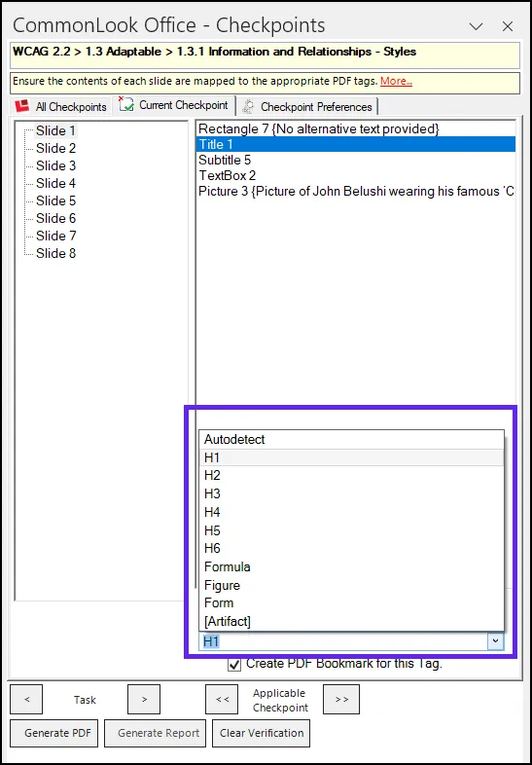Screen dimensions: 532x765
Task: Click the Generate Report button
Action: pyautogui.click(x=155, y=733)
